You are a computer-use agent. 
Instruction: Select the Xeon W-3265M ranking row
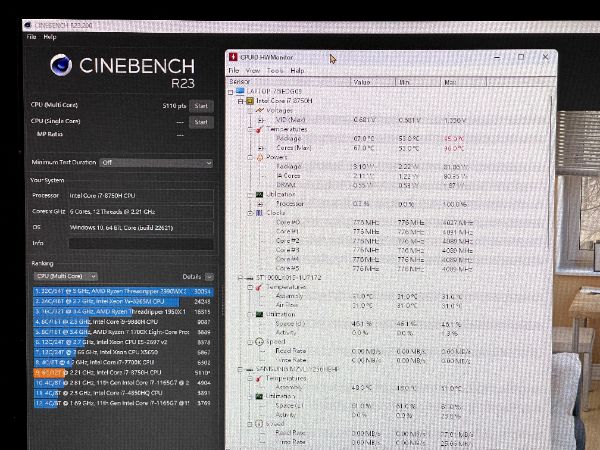pyautogui.click(x=123, y=302)
